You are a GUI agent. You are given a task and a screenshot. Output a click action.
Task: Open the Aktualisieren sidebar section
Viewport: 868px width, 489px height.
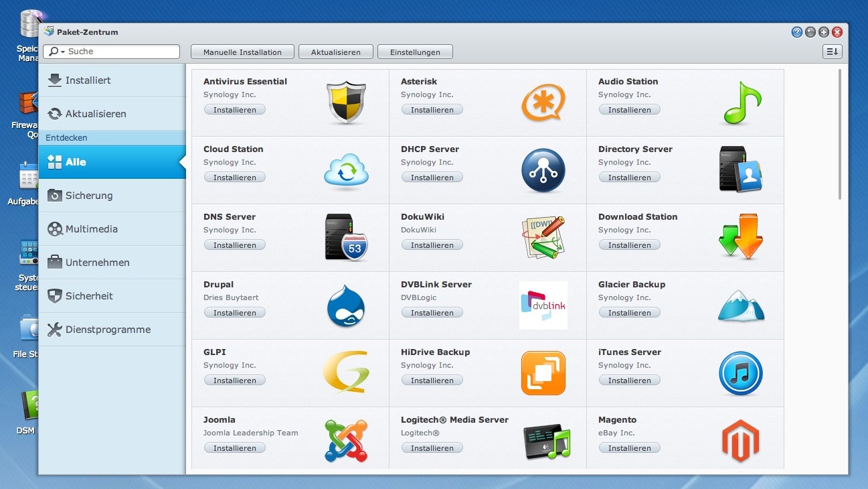(112, 114)
